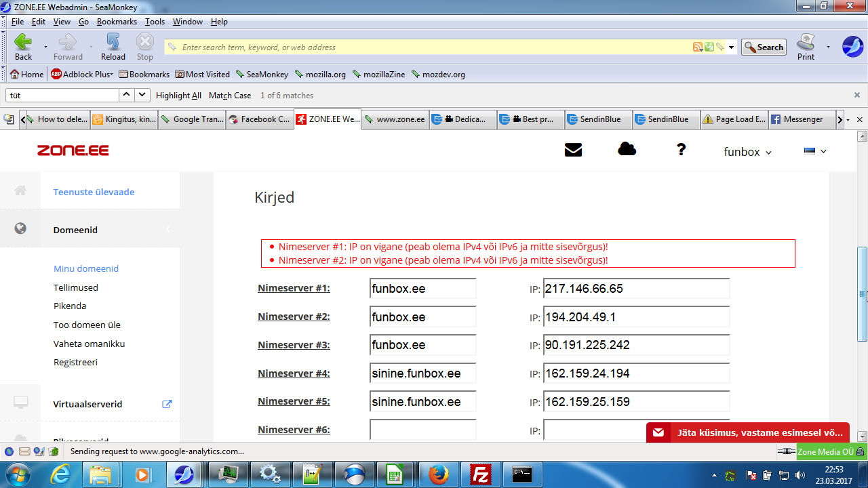Click the home icon in left sidebar

[x=20, y=191]
